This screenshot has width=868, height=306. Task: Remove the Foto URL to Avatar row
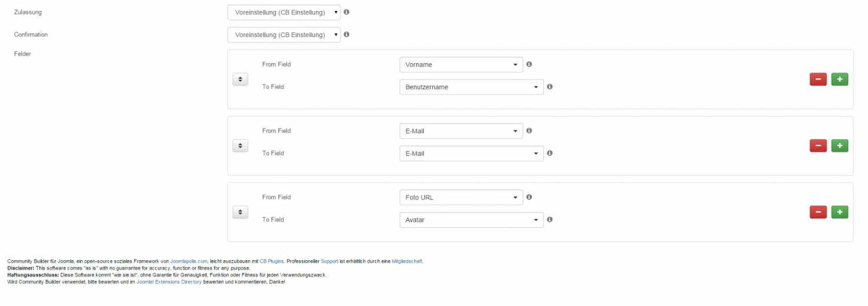818,212
